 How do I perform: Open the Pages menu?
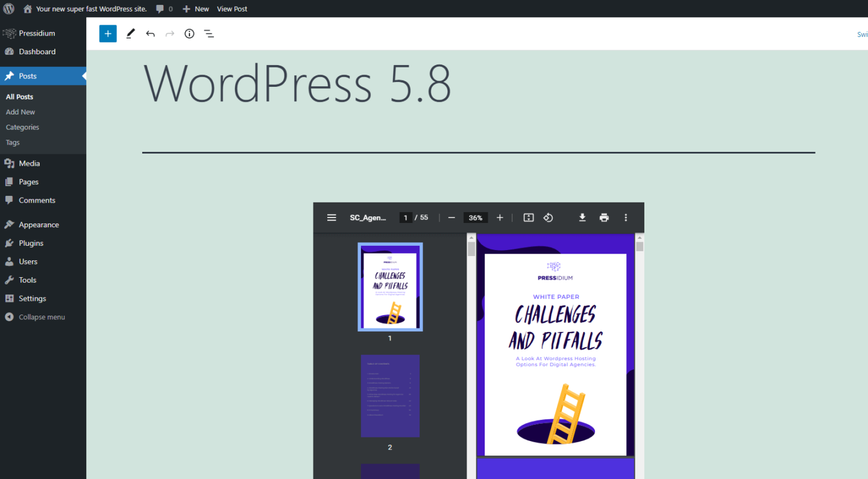click(43, 182)
